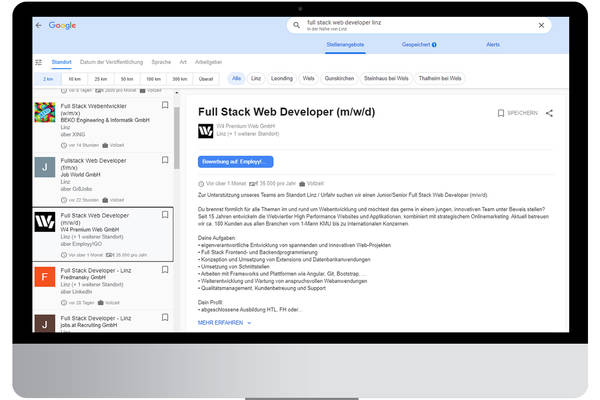The width and height of the screenshot is (600, 400).
Task: Open the Alerts tab
Action: 493,45
